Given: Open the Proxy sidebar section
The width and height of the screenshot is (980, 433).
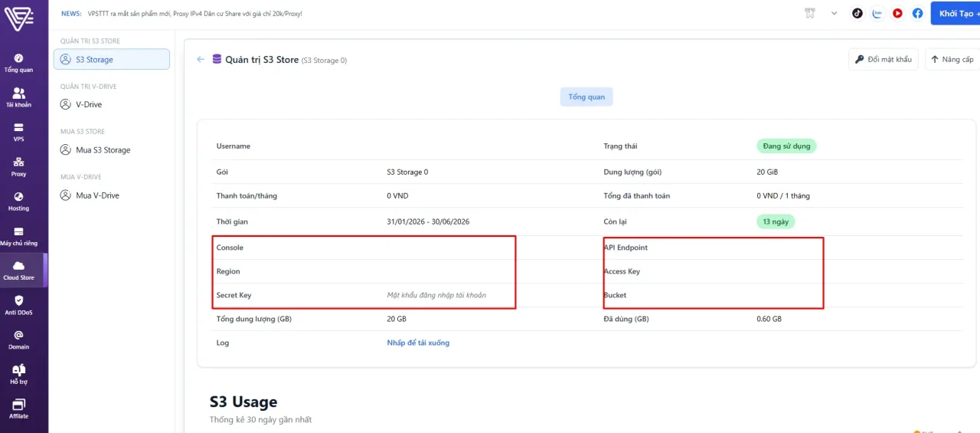Looking at the screenshot, I should coord(19,167).
